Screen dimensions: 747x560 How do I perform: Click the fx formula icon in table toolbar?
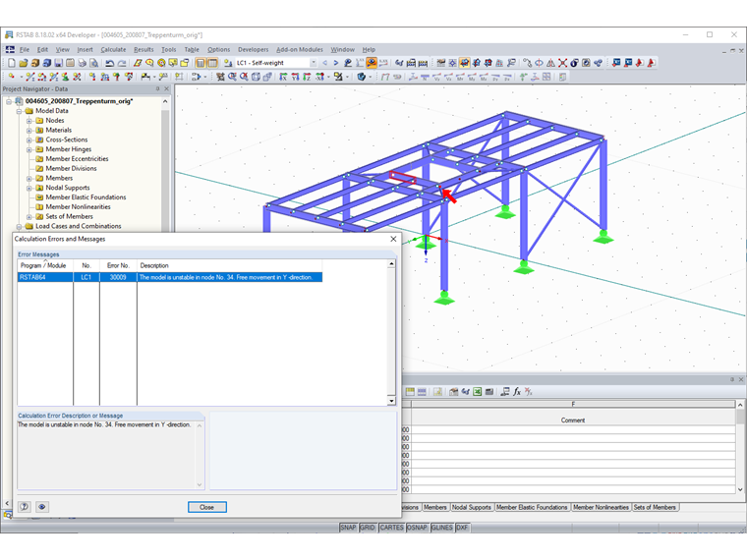[x=517, y=392]
